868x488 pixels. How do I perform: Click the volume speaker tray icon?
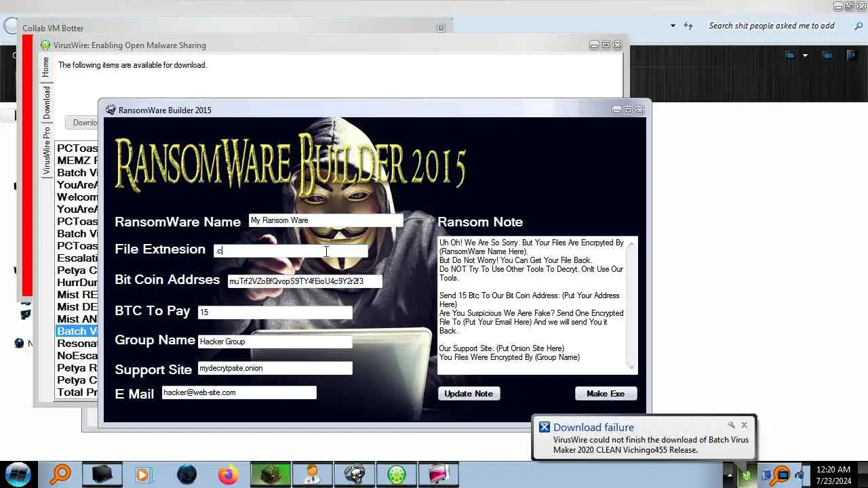[x=799, y=475]
